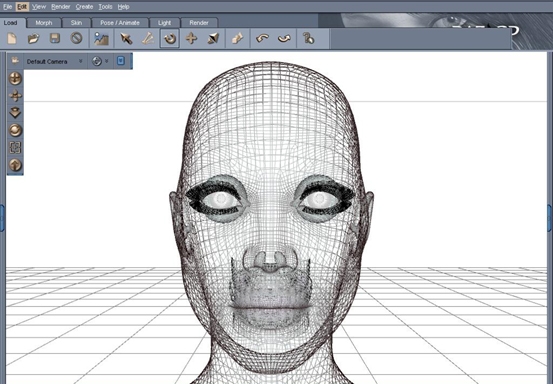Switch to the Light tab

pos(164,23)
